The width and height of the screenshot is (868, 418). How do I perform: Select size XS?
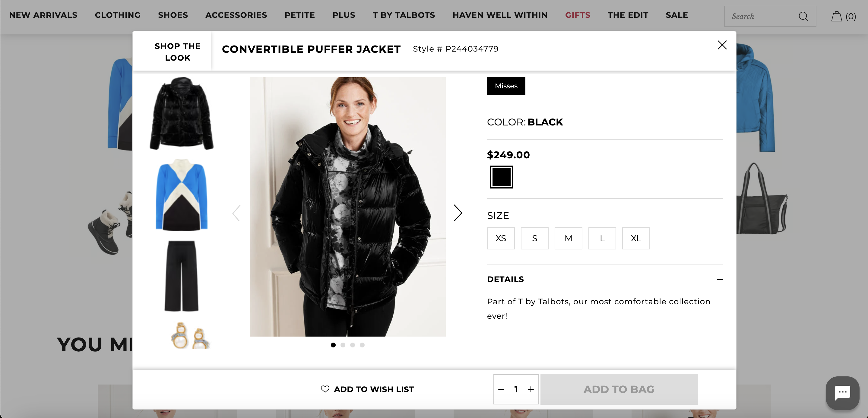tap(501, 239)
